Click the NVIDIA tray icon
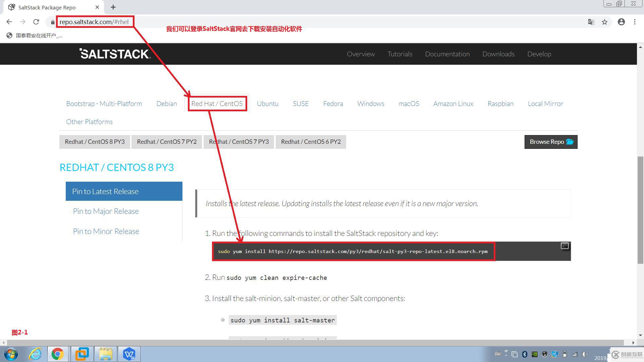 coord(535,354)
